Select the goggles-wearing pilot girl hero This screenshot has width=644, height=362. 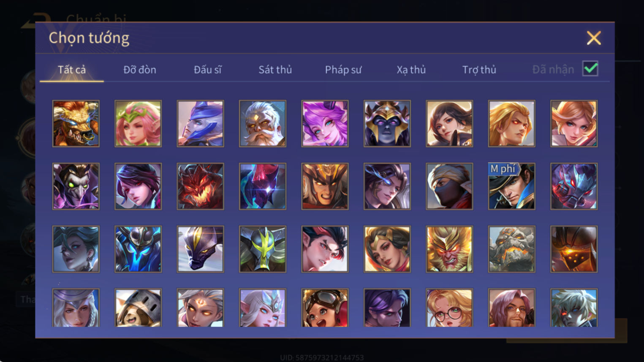pos(325,308)
